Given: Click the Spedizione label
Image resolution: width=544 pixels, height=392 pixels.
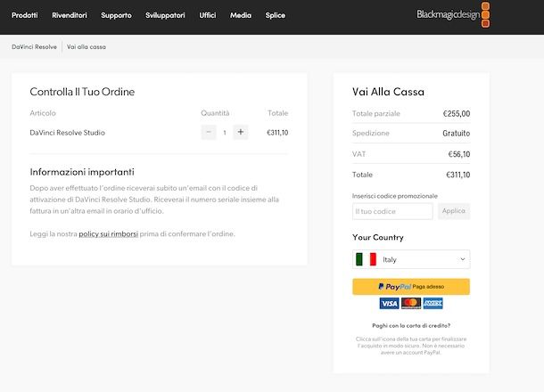Looking at the screenshot, I should 370,134.
